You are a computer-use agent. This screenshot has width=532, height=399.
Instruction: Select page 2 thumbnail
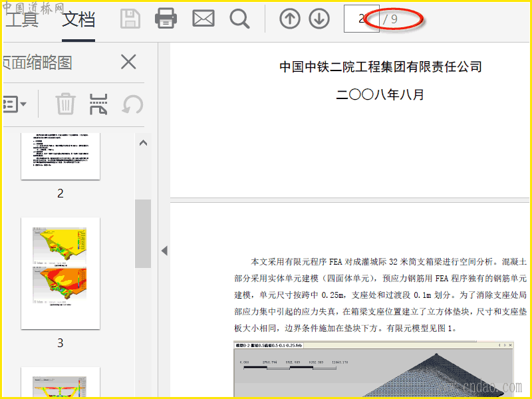(x=61, y=156)
